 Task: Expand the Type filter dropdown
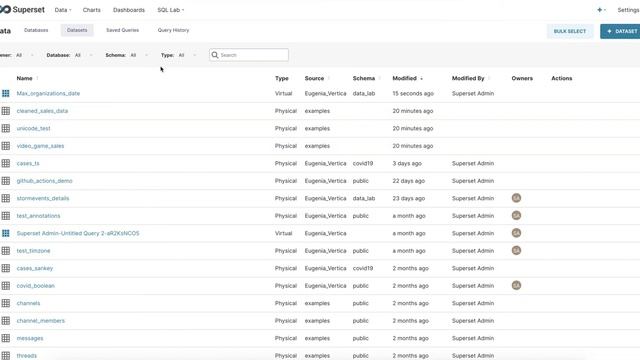(187, 55)
